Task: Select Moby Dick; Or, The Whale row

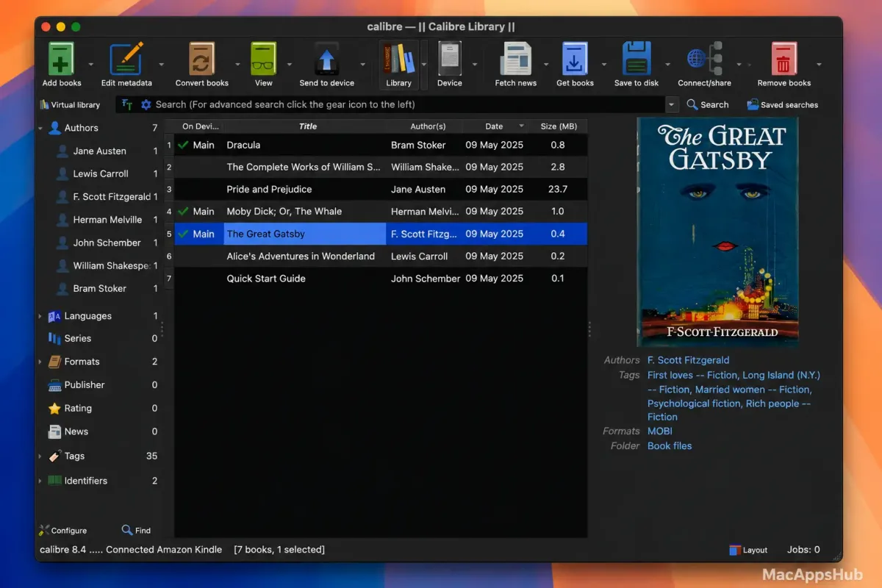Action: coord(381,211)
